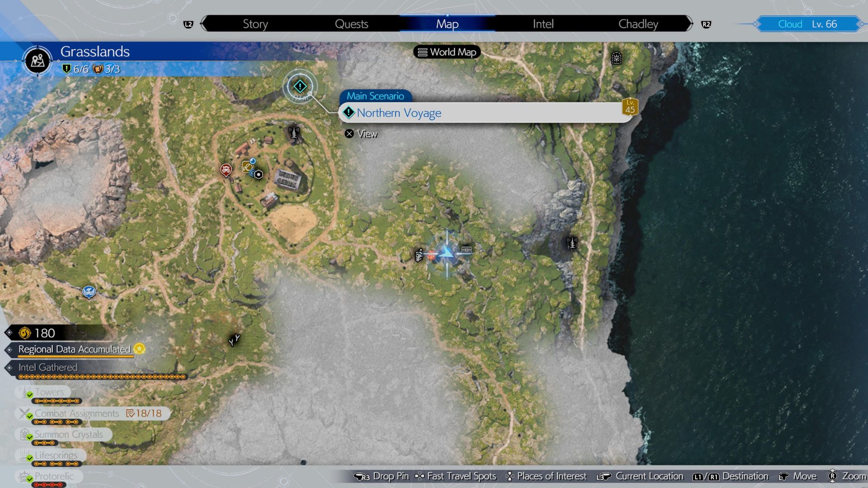868x488 pixels.
Task: Select the Intel tab
Action: (x=542, y=24)
